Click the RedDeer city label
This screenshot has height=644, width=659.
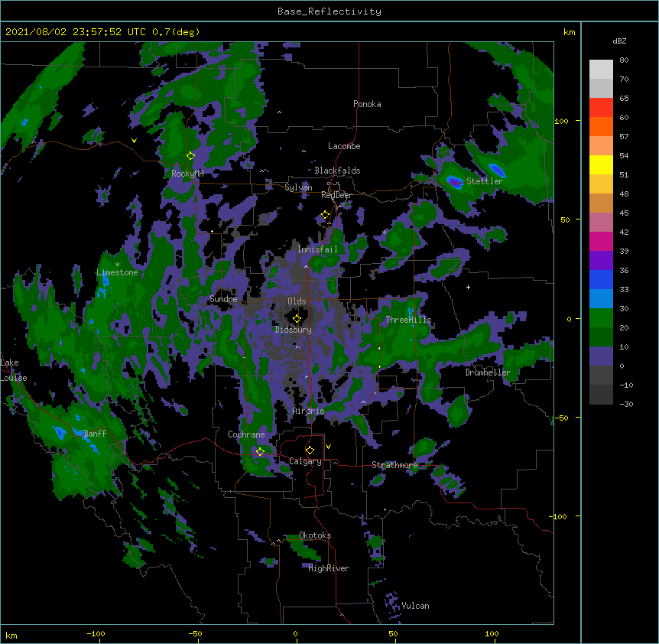[x=336, y=195]
